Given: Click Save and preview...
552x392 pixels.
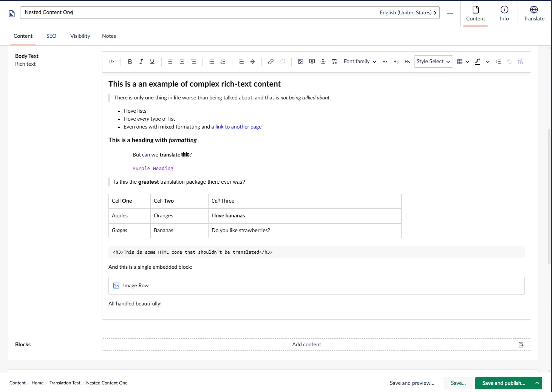Looking at the screenshot, I should click(x=412, y=383).
